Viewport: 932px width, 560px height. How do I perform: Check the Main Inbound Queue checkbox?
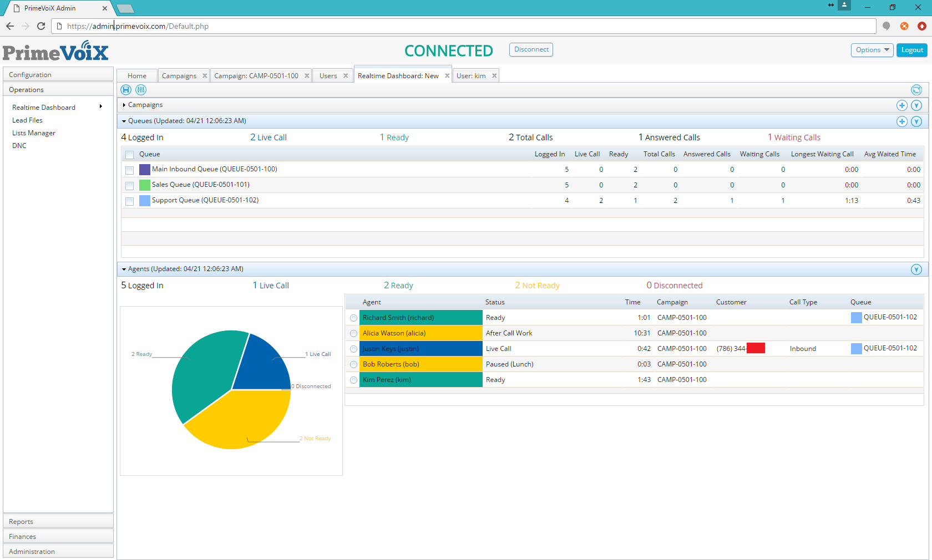pos(130,170)
